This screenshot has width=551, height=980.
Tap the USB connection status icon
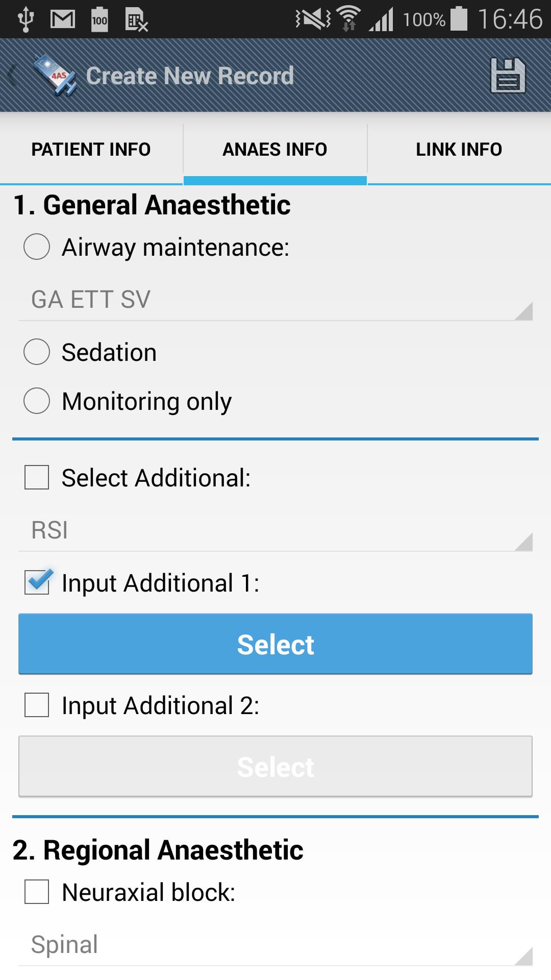[25, 19]
